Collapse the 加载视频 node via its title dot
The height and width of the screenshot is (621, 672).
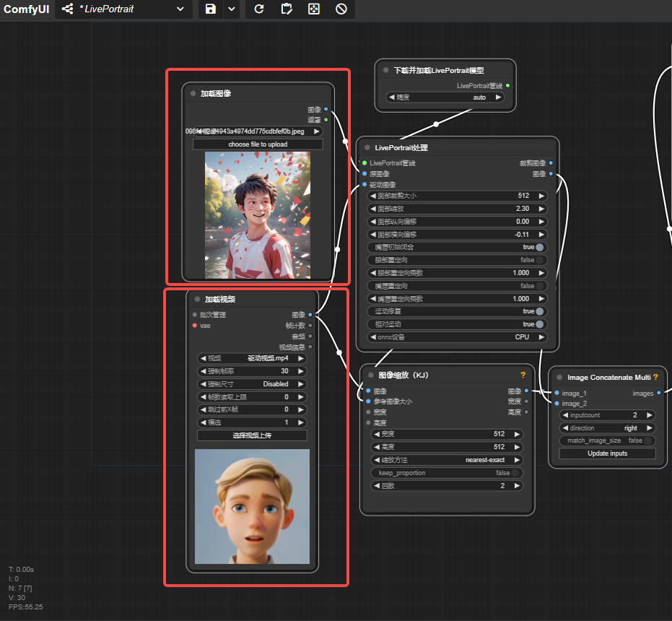pyautogui.click(x=197, y=300)
